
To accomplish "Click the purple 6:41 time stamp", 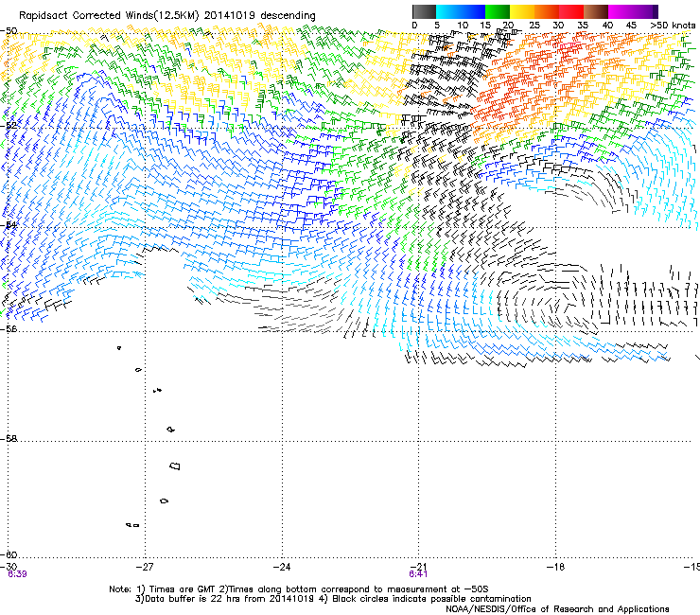I will pyautogui.click(x=418, y=574).
